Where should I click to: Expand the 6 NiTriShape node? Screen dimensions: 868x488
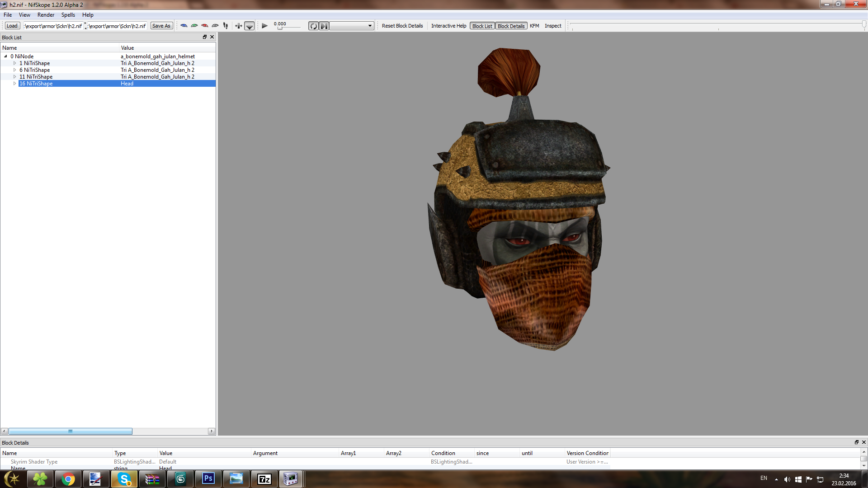pos(14,70)
